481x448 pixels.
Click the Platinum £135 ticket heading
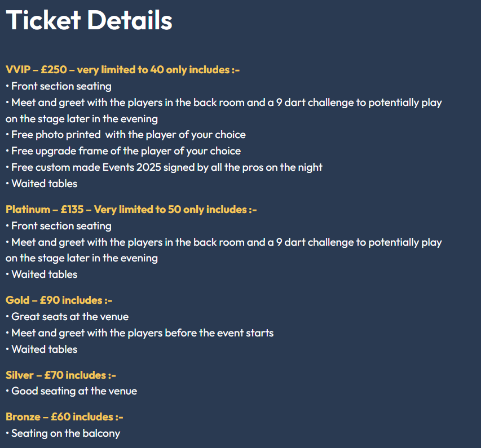pyautogui.click(x=131, y=210)
